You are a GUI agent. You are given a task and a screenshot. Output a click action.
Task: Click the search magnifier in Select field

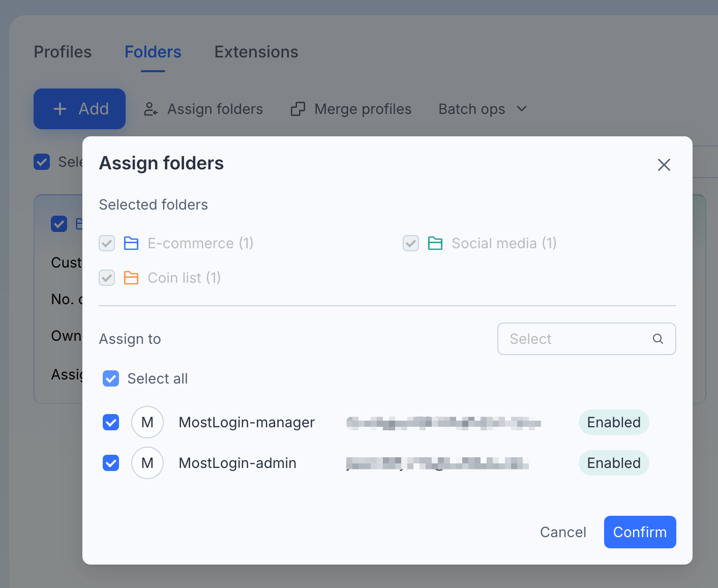click(x=658, y=339)
